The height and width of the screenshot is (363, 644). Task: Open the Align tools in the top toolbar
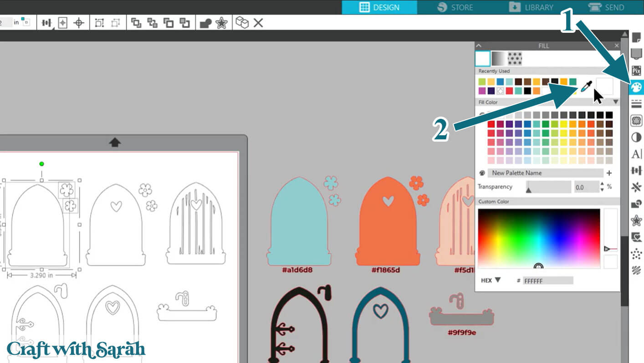click(46, 23)
